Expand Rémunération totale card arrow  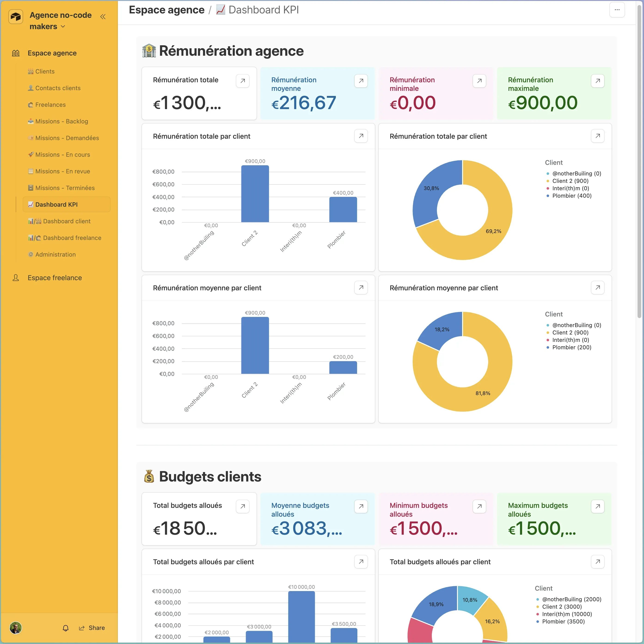point(243,81)
